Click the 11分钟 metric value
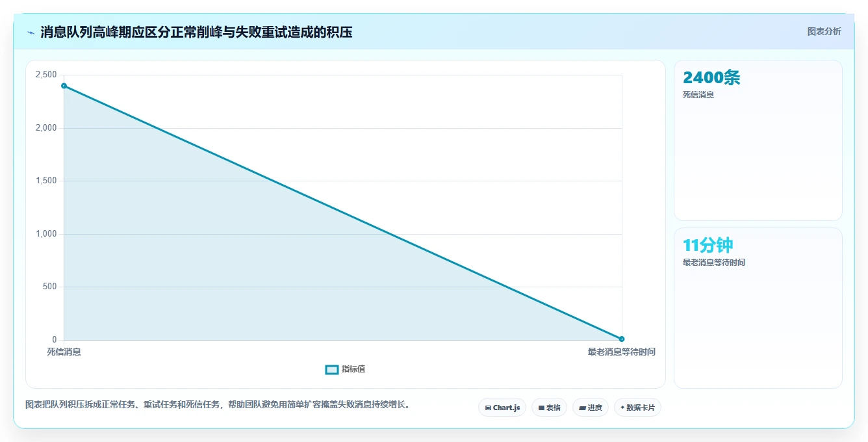 click(708, 246)
